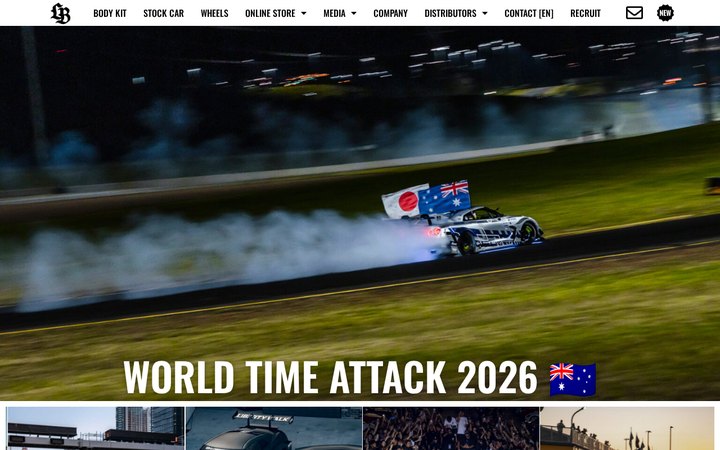Open the Stock Car menu item
720x450 pixels.
click(163, 13)
